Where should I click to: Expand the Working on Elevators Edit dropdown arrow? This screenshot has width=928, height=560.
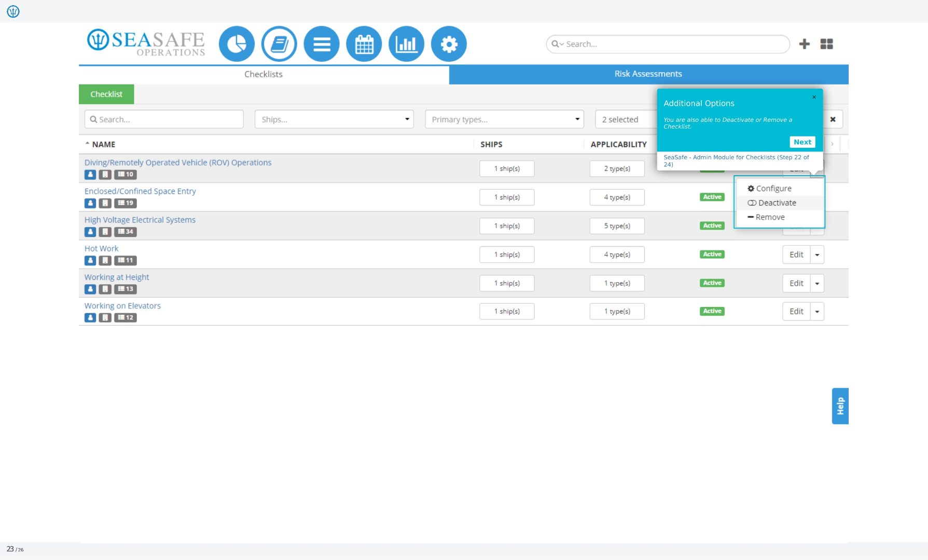click(x=817, y=311)
